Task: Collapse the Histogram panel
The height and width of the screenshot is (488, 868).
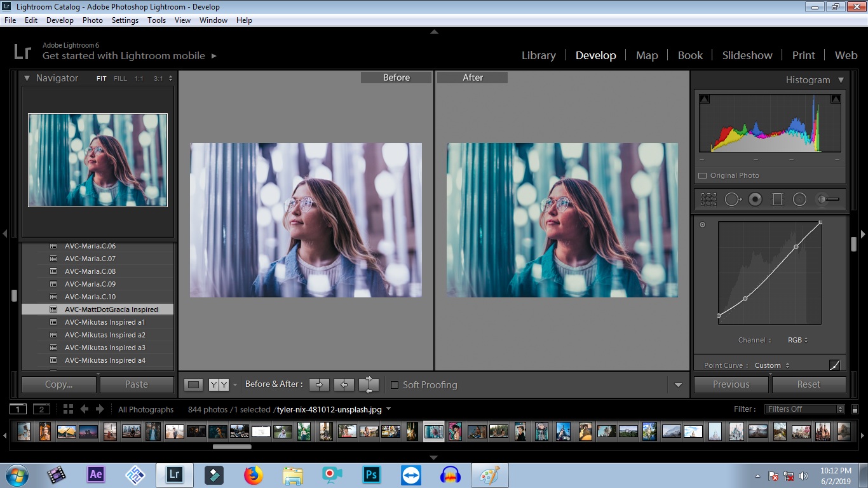Action: [x=841, y=80]
